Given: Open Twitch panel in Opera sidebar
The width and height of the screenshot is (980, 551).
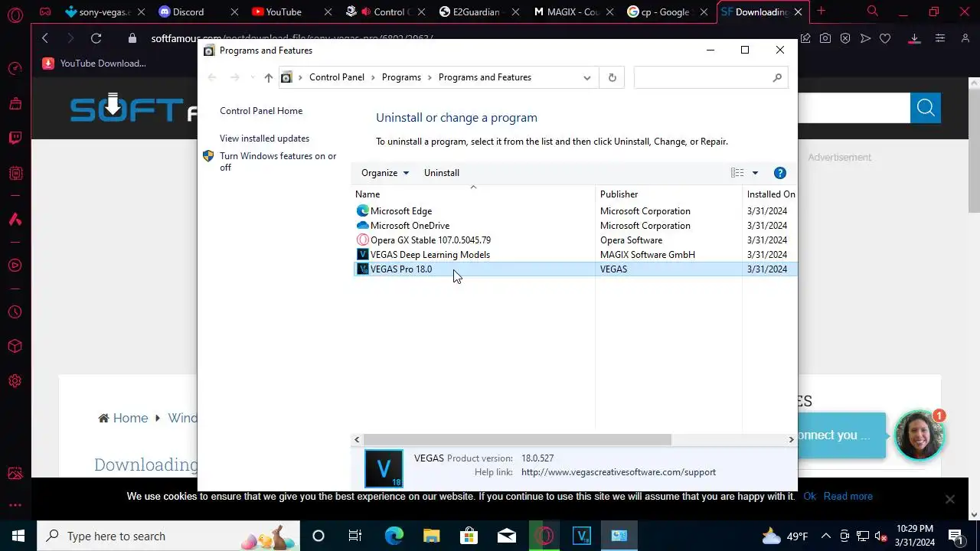Looking at the screenshot, I should click(x=15, y=139).
